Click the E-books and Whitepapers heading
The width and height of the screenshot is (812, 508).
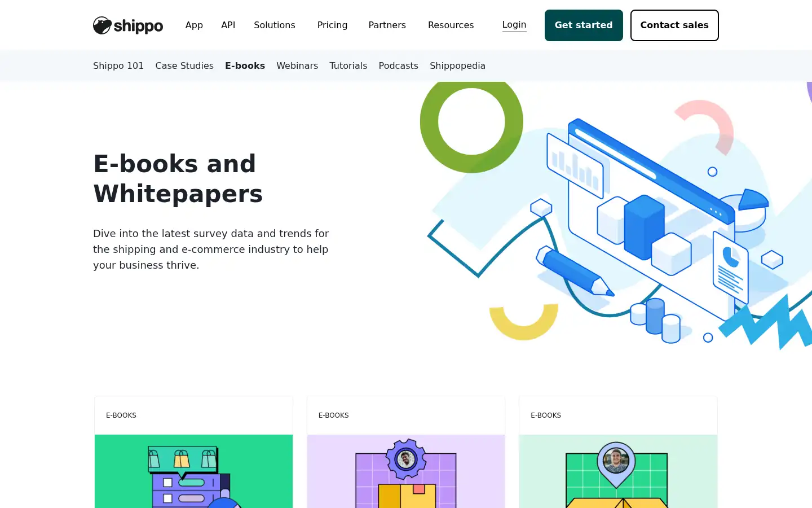point(178,178)
